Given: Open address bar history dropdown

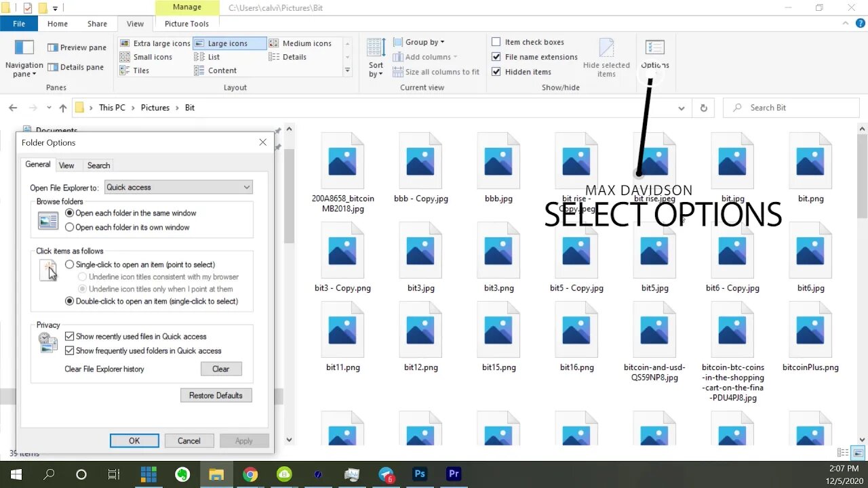Looking at the screenshot, I should coord(682,108).
